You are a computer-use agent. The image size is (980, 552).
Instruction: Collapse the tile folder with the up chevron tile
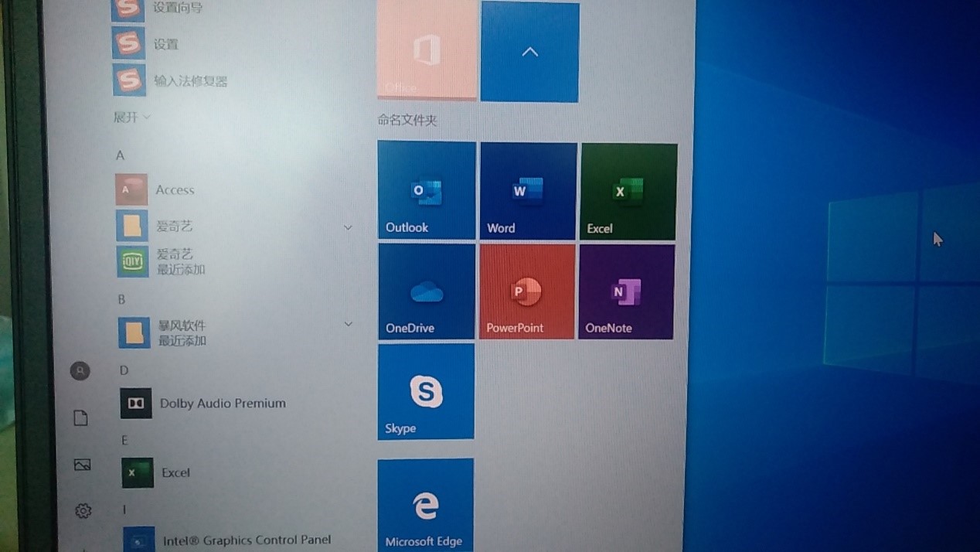coord(529,52)
